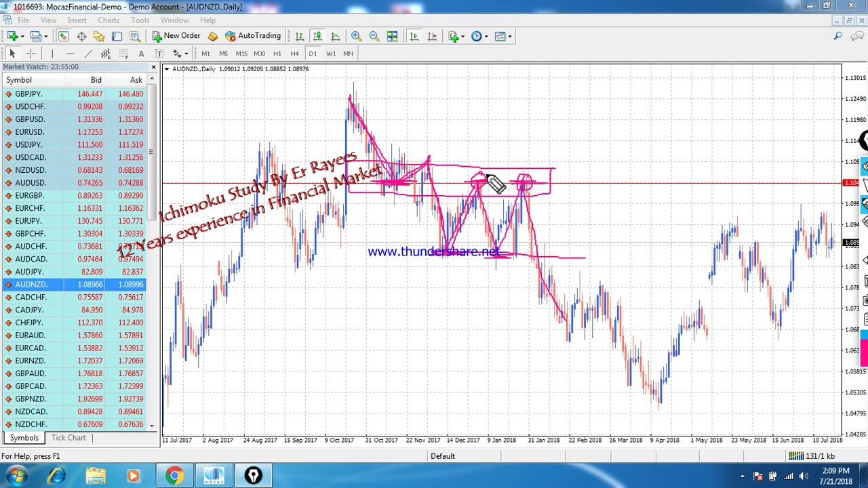The width and height of the screenshot is (868, 488).
Task: Open the MetaEditor book icon
Action: tap(212, 36)
